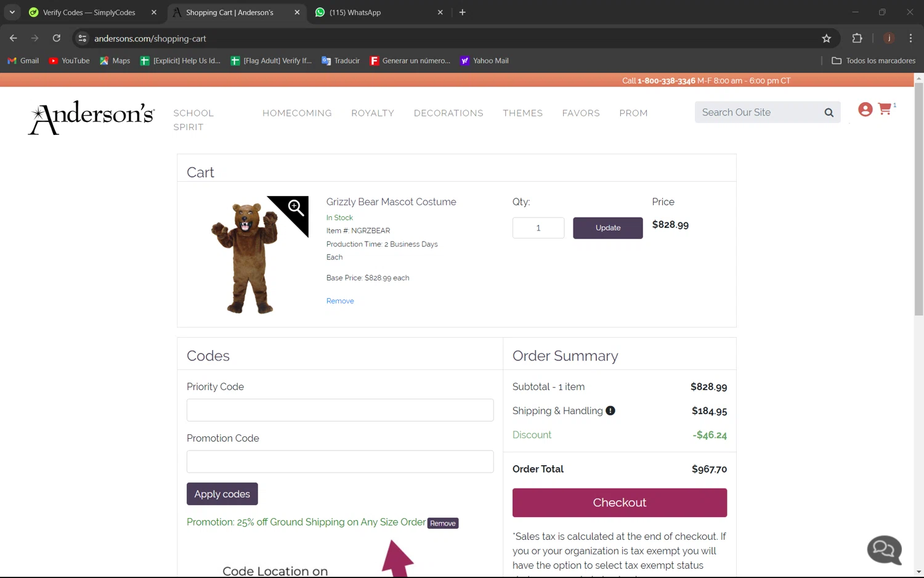924x578 pixels.
Task: Open the account profile icon
Action: coord(865,110)
